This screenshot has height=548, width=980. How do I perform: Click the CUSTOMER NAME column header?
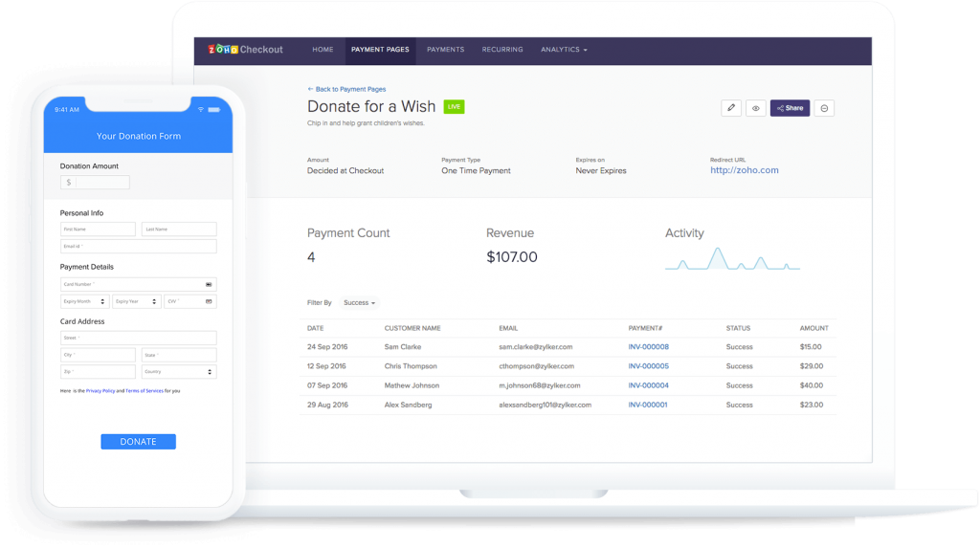pos(412,328)
